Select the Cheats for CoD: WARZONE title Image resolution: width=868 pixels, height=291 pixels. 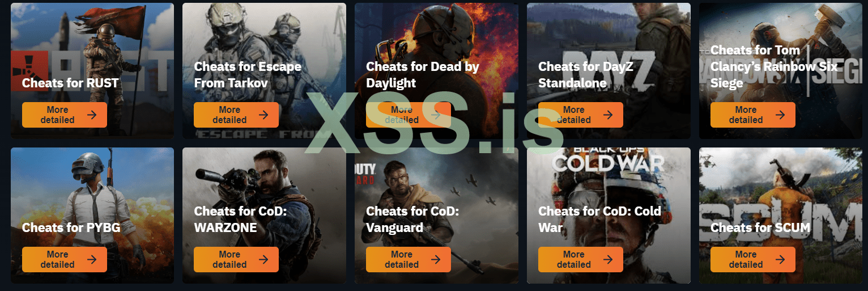point(240,220)
